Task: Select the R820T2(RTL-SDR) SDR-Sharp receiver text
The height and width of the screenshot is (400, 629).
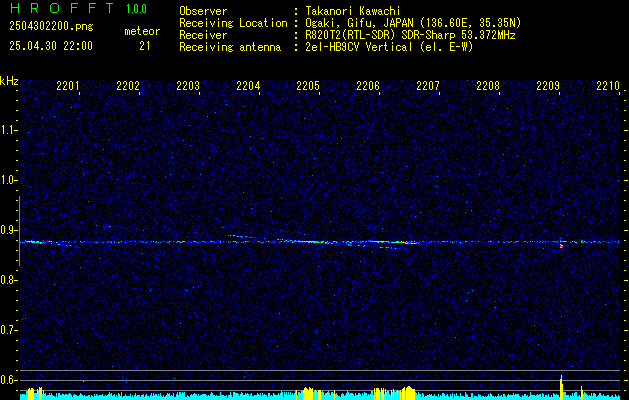Action: (x=410, y=35)
